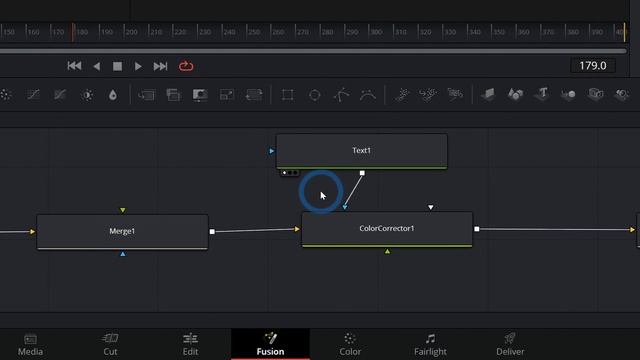The width and height of the screenshot is (640, 360).
Task: Add a Channel Booleans node from toolbar
Action: [x=173, y=95]
